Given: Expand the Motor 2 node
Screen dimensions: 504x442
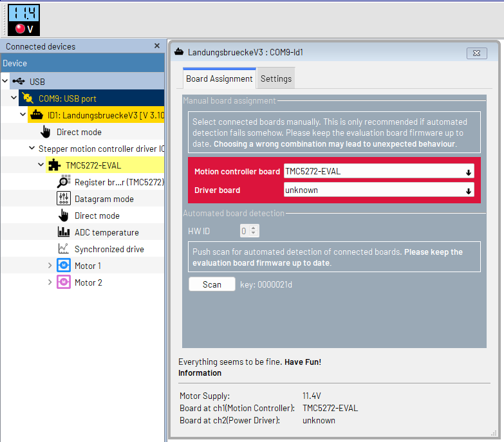Looking at the screenshot, I should [x=50, y=282].
